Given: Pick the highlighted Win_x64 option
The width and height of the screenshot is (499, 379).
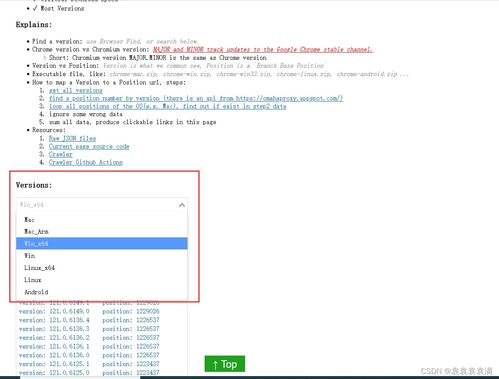Looking at the screenshot, I should [x=102, y=244].
